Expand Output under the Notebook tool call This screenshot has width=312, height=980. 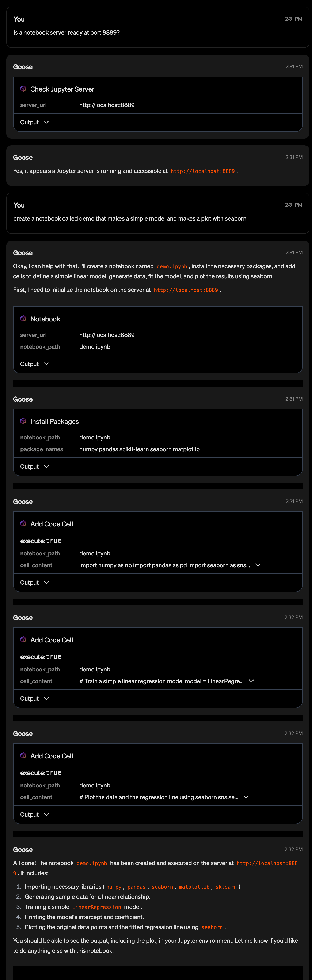coord(35,364)
